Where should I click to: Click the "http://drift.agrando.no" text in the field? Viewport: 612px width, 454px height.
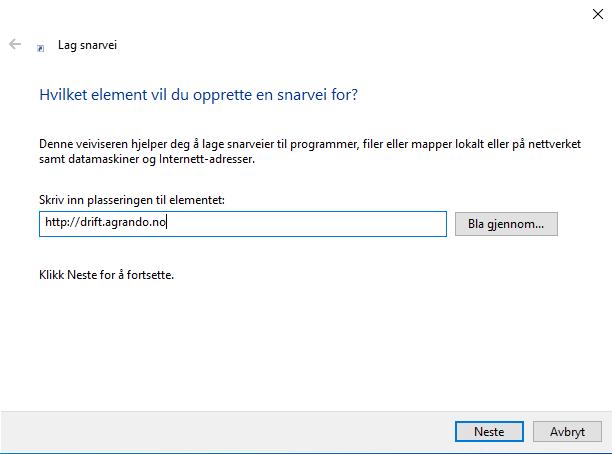106,224
